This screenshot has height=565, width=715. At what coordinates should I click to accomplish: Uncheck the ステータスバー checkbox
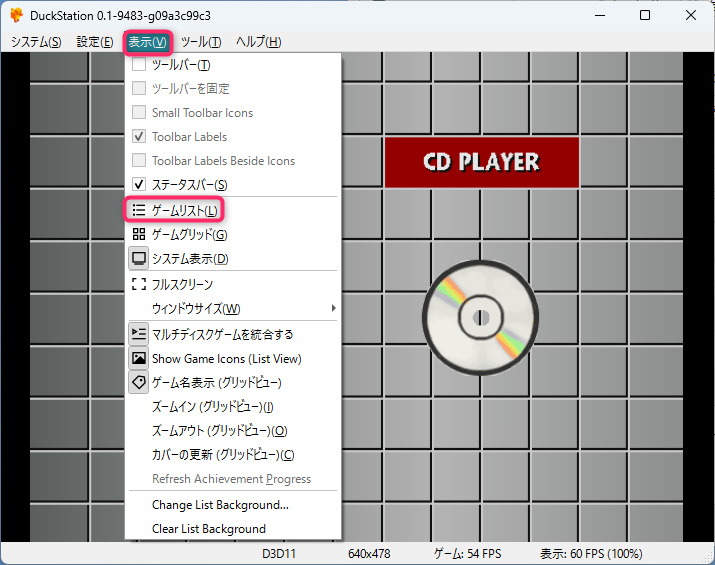click(x=139, y=185)
